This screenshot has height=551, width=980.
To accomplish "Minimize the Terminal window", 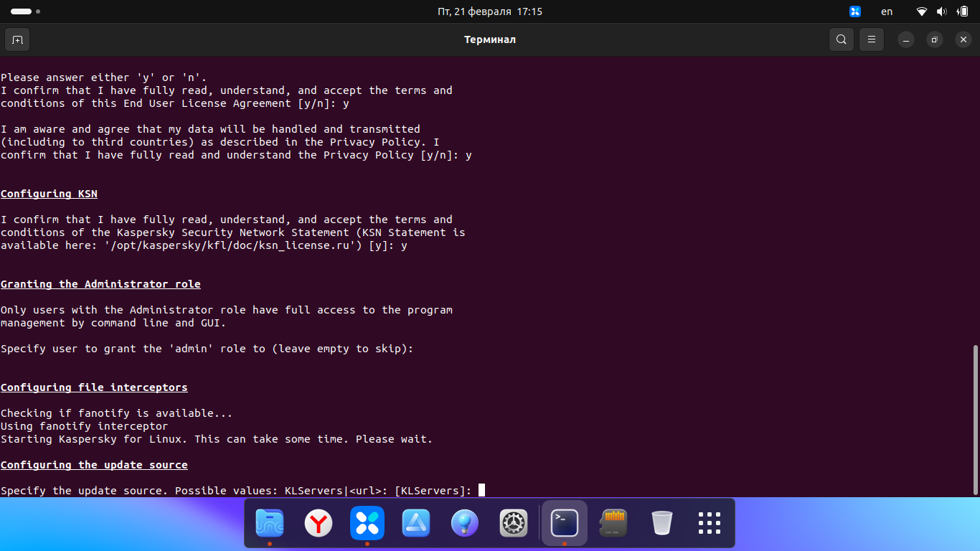I will click(x=906, y=40).
